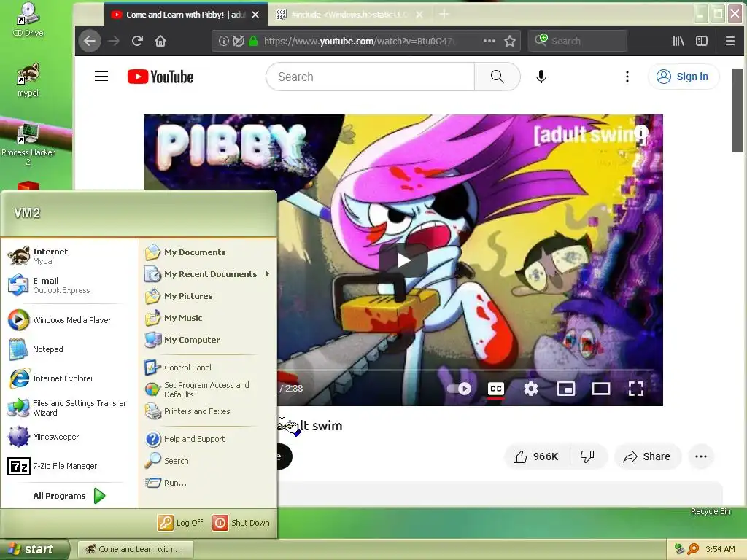Viewport: 747px width, 560px height.
Task: Open video settings gear icon
Action: click(531, 389)
